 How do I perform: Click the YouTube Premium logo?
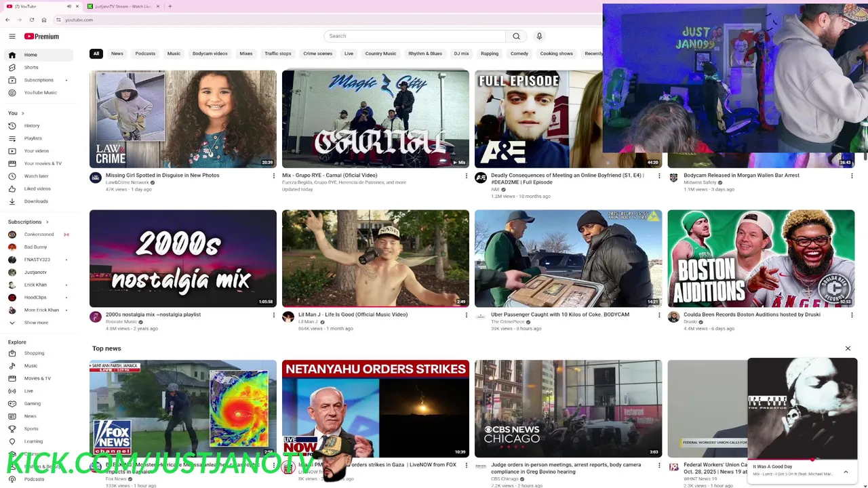pyautogui.click(x=41, y=37)
